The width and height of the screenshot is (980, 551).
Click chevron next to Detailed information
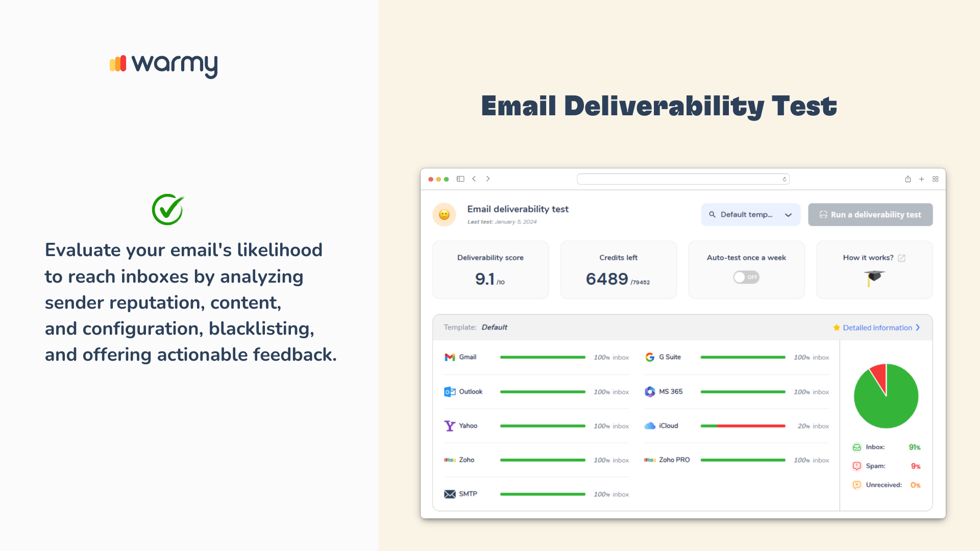[918, 328]
